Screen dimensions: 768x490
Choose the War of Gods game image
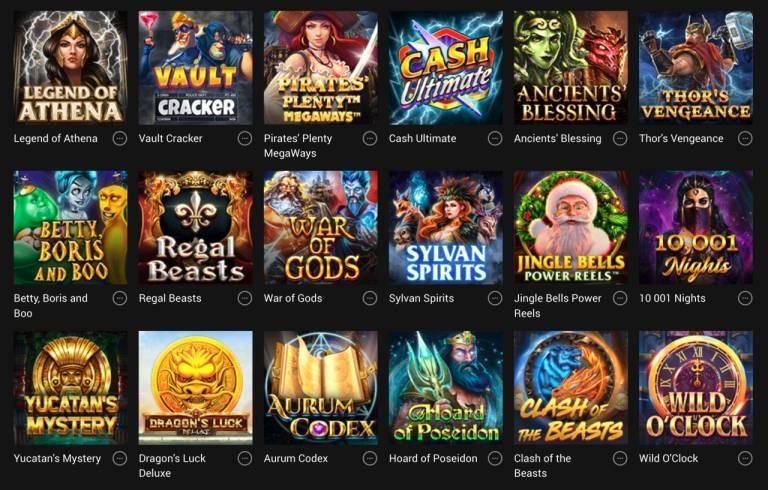pos(321,227)
